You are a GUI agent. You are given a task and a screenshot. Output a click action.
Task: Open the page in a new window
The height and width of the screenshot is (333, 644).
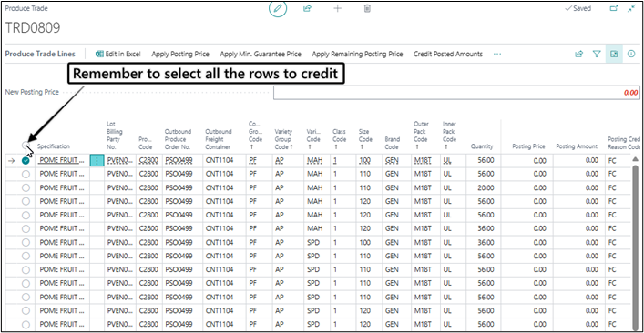pos(614,8)
